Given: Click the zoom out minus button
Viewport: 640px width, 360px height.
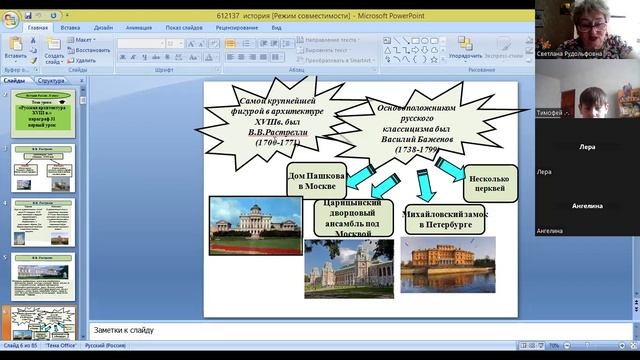Looking at the screenshot, I should pos(567,346).
